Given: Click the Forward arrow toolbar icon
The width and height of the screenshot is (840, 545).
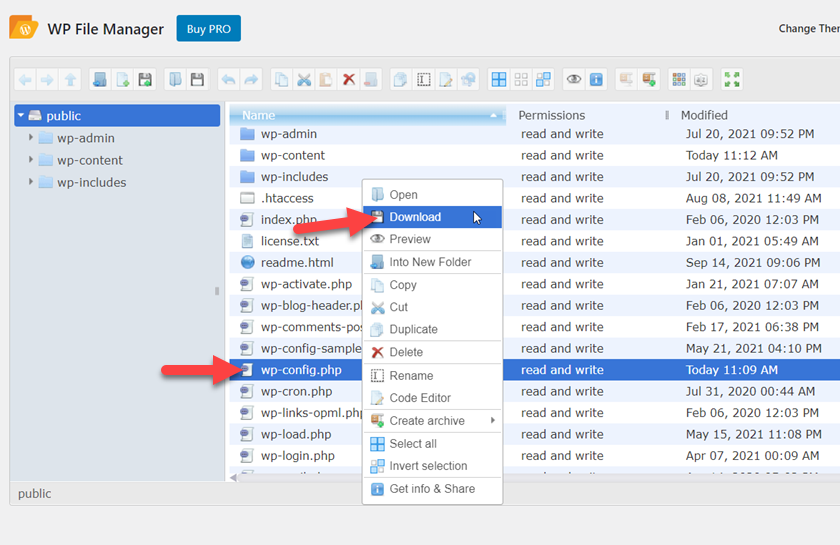Looking at the screenshot, I should (x=48, y=80).
